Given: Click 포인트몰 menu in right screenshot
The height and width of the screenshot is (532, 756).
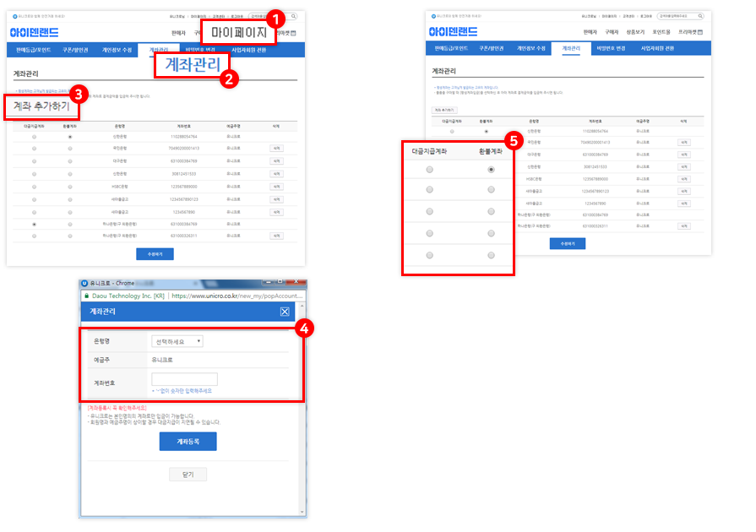Looking at the screenshot, I should tap(661, 32).
